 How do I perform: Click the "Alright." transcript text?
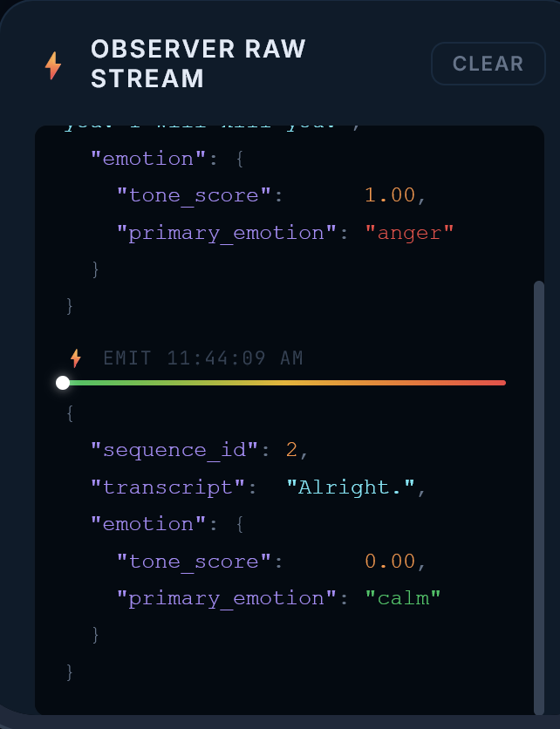pyautogui.click(x=351, y=487)
